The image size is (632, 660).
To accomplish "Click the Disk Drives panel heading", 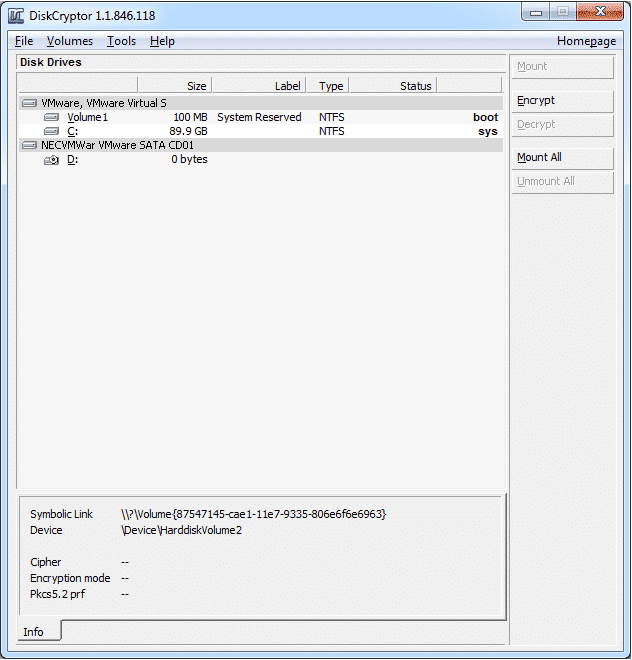I will [51, 62].
